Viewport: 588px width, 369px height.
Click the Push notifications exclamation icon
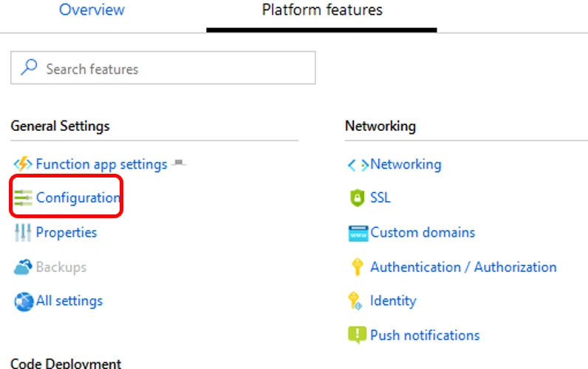point(358,334)
